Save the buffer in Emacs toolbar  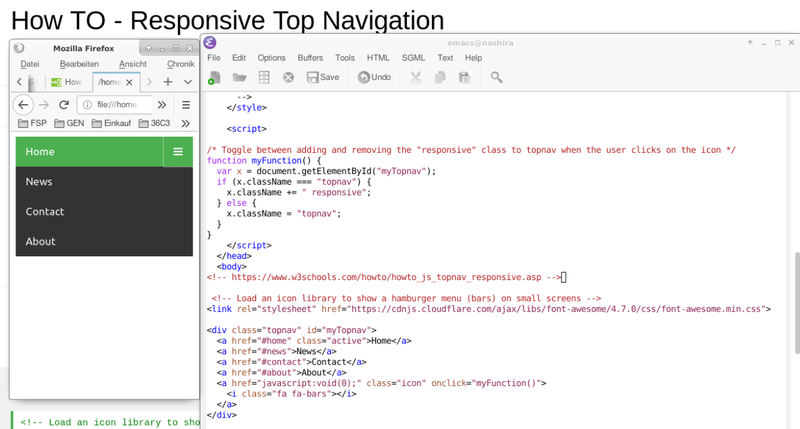pos(323,77)
